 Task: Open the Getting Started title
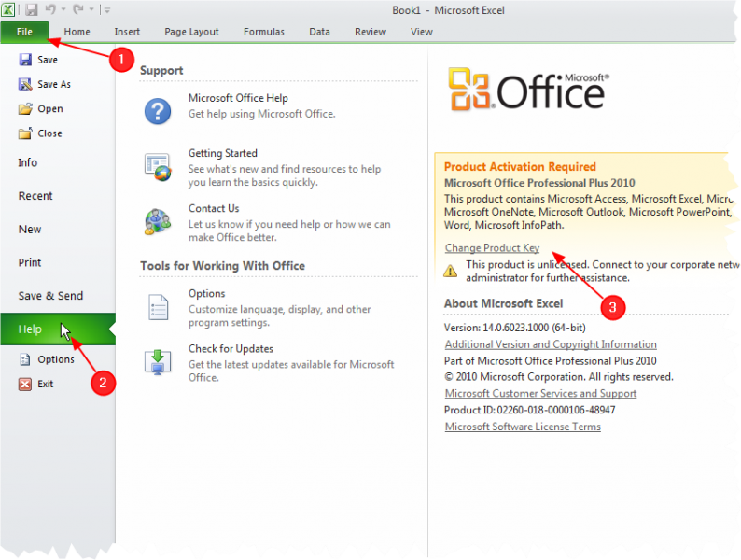pos(223,153)
